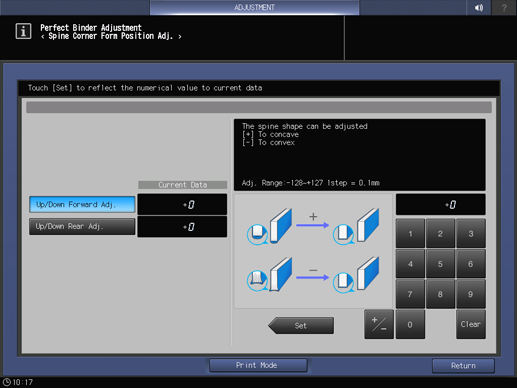Click the information icon beside Perfect Binder Adjustment
This screenshot has height=388, width=517.
[23, 31]
